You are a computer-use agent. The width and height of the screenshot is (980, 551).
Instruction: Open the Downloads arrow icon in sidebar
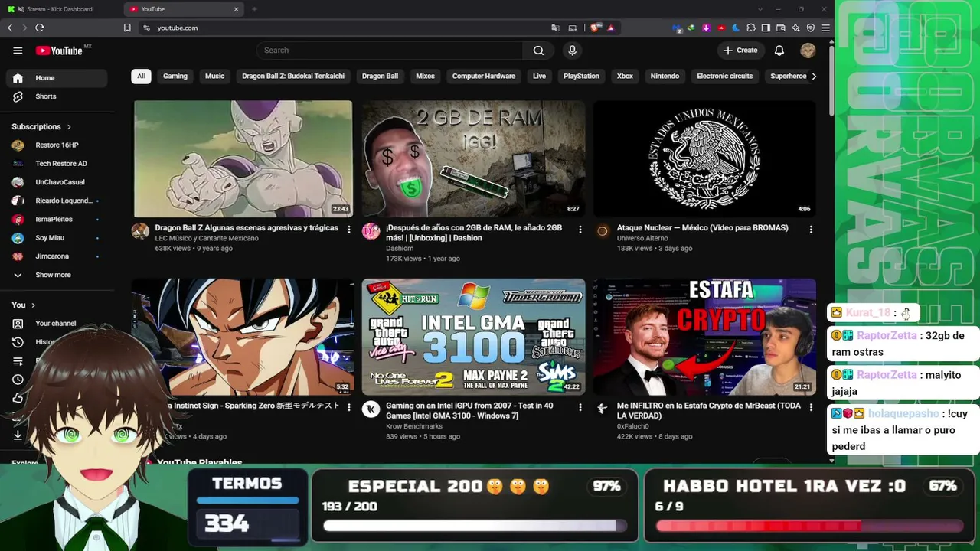click(18, 435)
